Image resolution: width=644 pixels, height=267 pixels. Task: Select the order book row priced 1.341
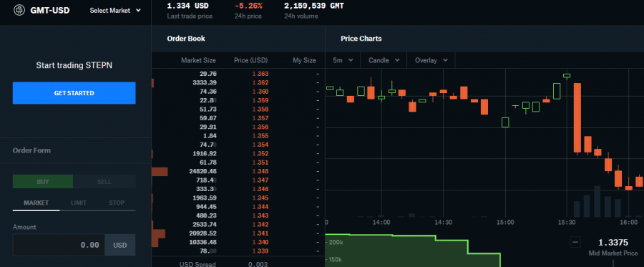point(238,233)
